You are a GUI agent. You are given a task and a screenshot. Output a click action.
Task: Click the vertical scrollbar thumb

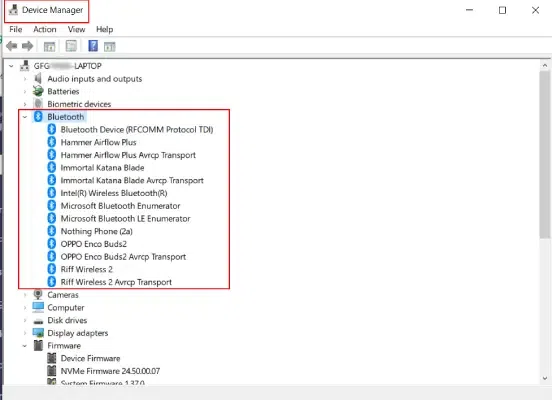coord(545,154)
